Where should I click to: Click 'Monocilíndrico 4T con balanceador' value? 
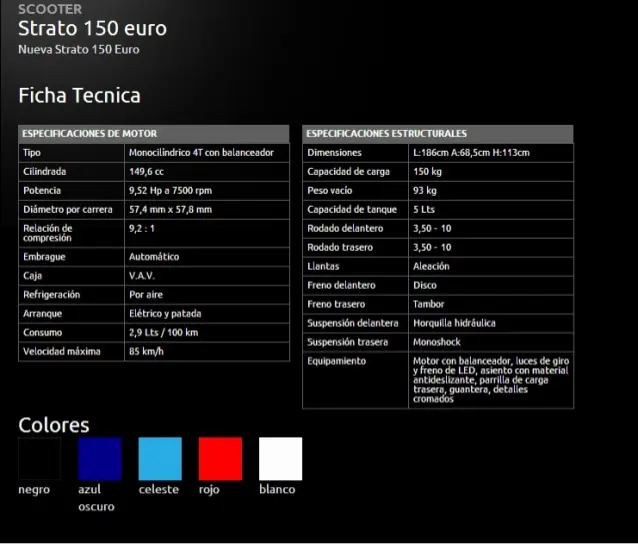tap(201, 153)
